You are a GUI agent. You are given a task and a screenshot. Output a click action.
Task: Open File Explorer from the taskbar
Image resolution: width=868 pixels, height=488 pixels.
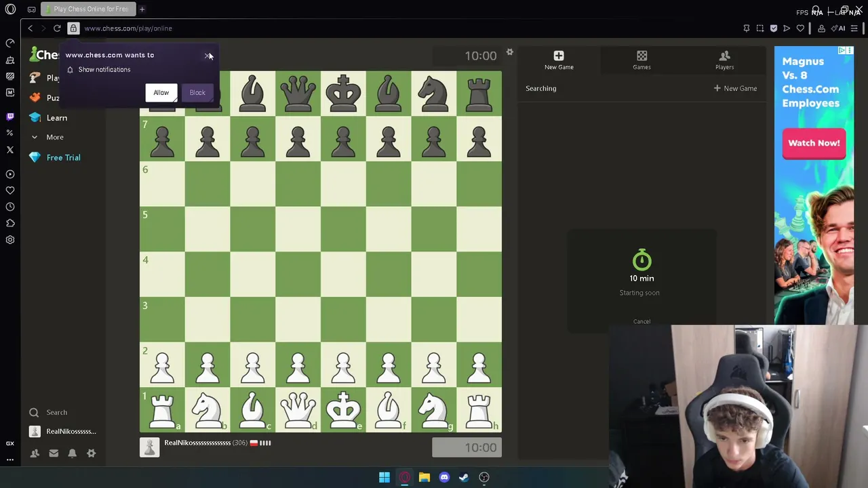pyautogui.click(x=424, y=477)
